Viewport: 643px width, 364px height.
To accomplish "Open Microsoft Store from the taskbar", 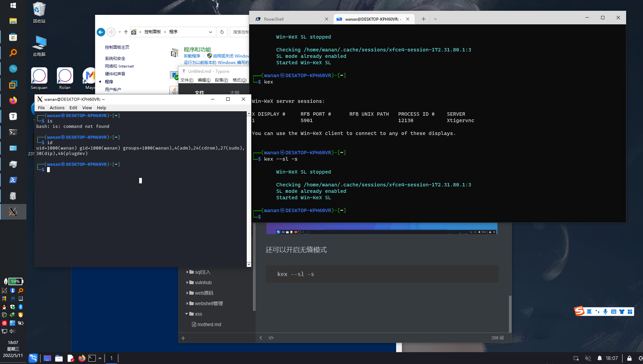I will (x=13, y=37).
